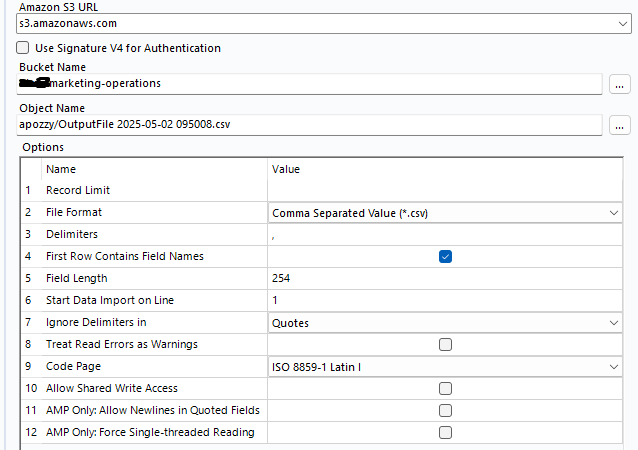Image resolution: width=638 pixels, height=450 pixels.
Task: Click the Start Data Import on Line value
Action: point(445,300)
